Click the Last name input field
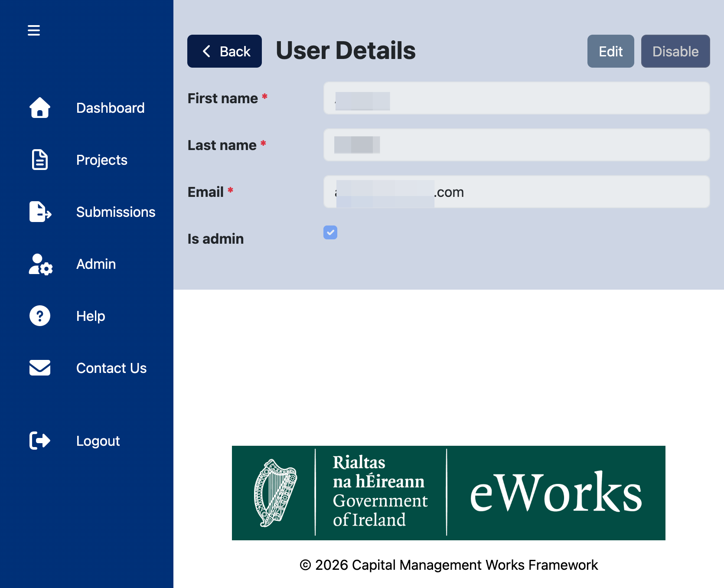This screenshot has width=724, height=588. (x=517, y=145)
